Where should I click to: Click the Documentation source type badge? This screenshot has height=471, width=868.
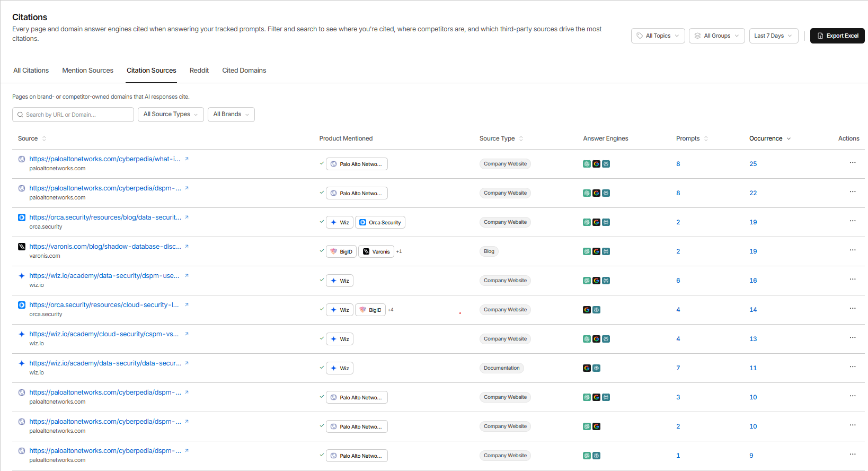[501, 368]
